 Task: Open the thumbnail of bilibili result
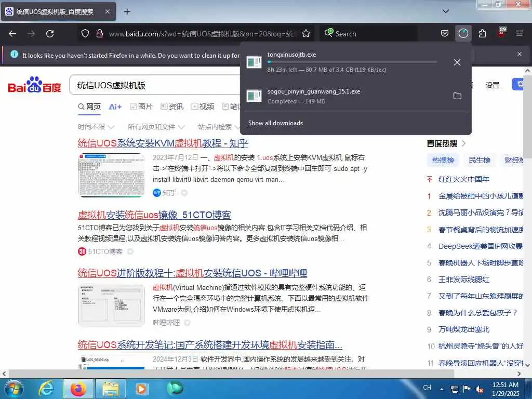[x=111, y=305]
